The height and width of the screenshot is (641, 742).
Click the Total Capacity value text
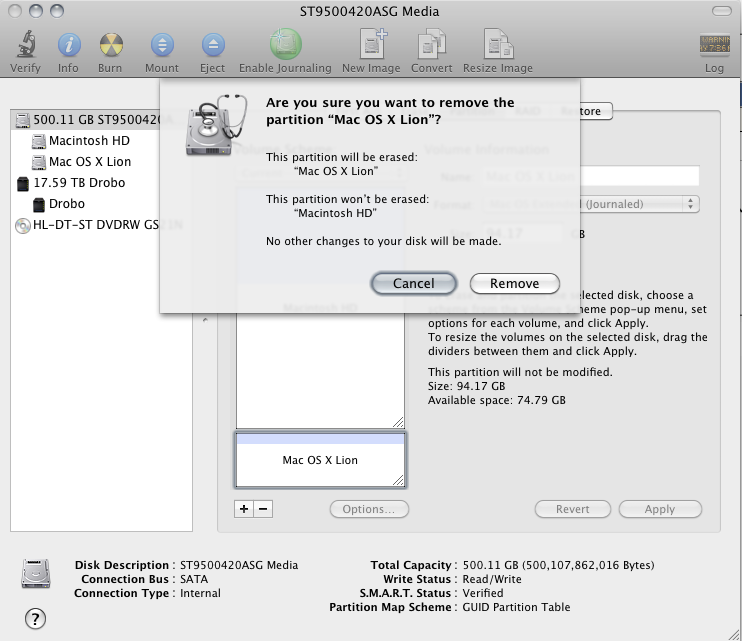(558, 565)
